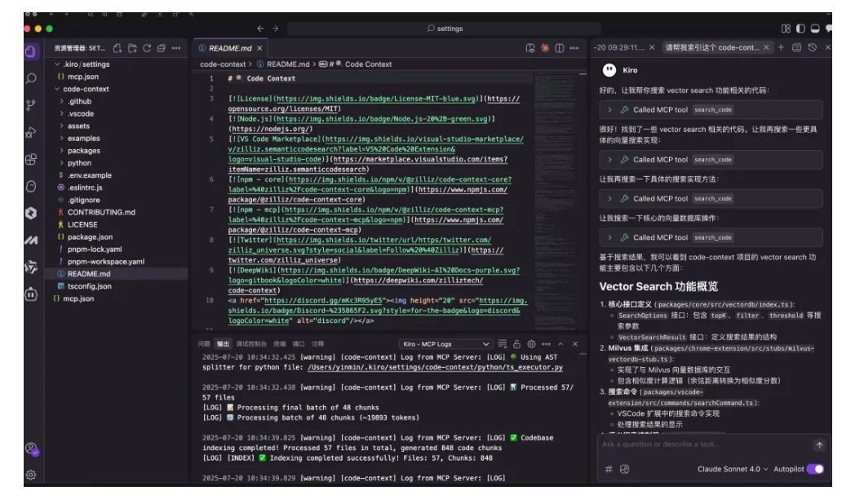Open the task list icon in chat header
Viewport: 864px width, 504px height.
pos(796,48)
